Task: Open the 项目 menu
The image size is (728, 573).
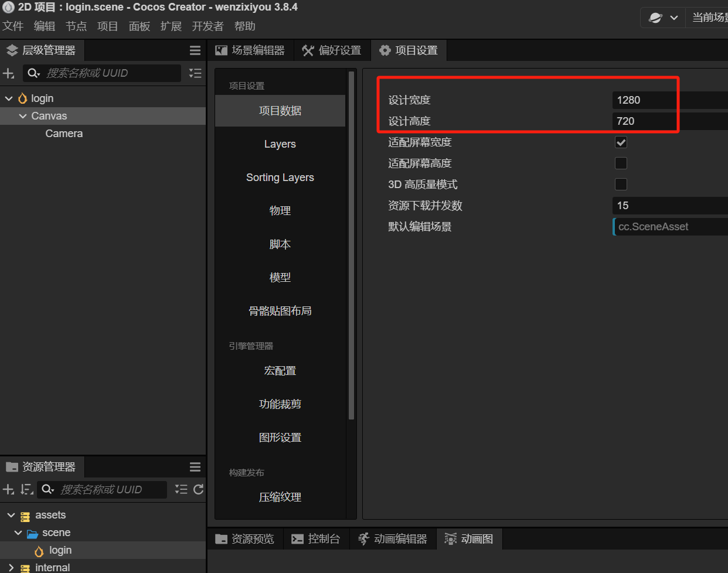Action: 108,26
